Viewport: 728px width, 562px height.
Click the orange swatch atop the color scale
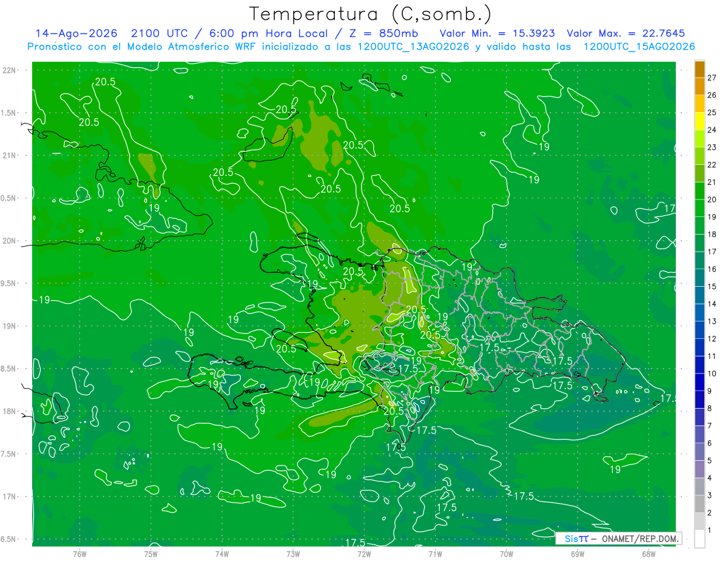699,70
